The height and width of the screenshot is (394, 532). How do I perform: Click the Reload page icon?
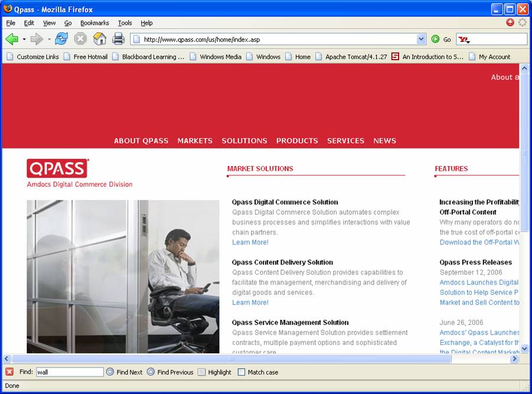(x=61, y=40)
